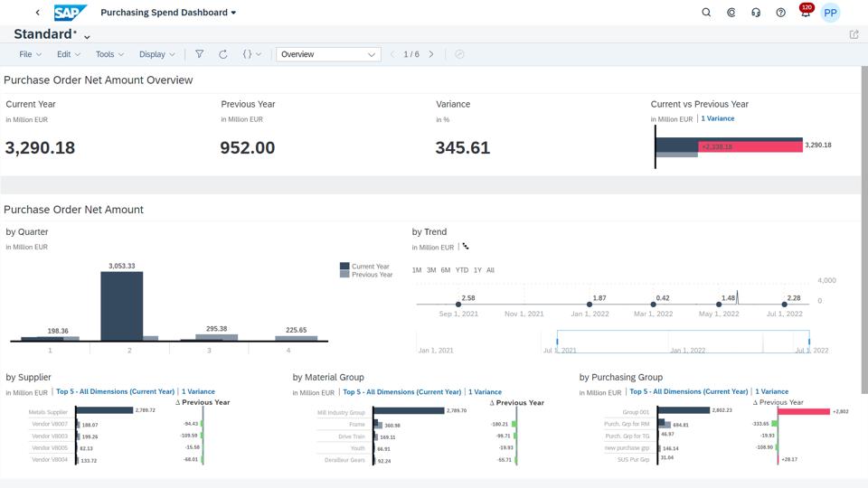The image size is (868, 488).
Task: Click right handle of trend range slider
Action: click(808, 341)
